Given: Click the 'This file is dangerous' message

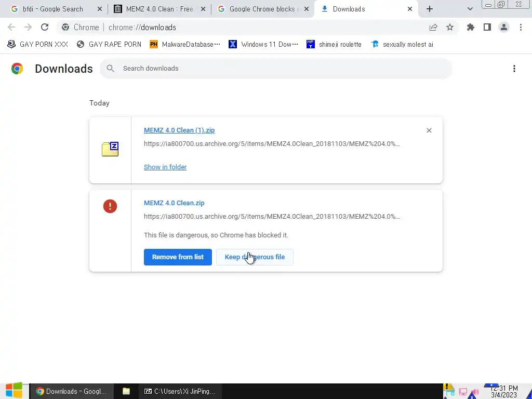Looking at the screenshot, I should tap(216, 235).
